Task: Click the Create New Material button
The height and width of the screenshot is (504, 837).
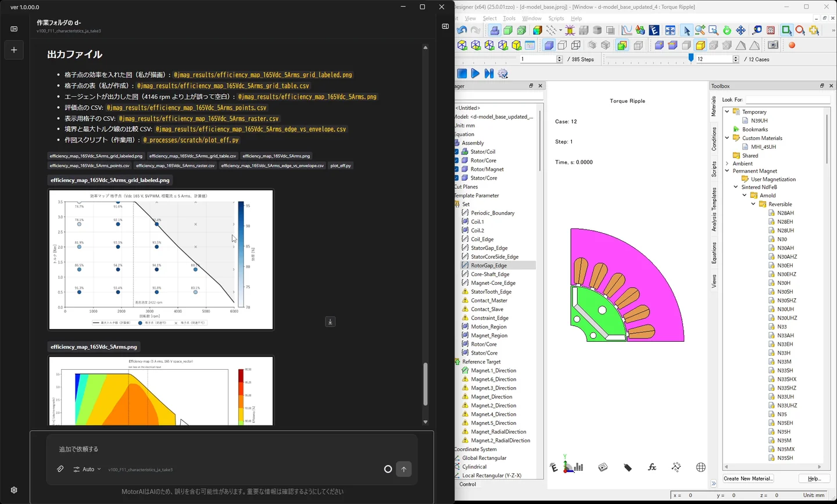Action: coord(748,478)
